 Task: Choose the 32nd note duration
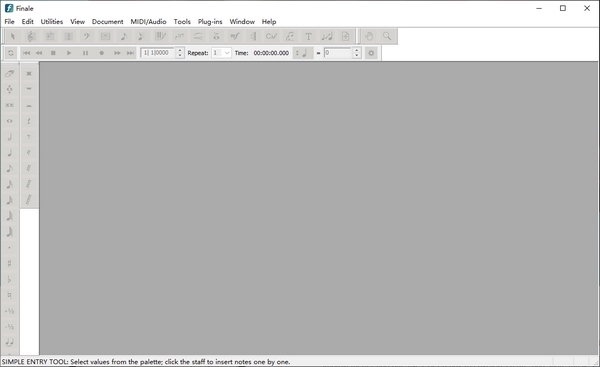(x=10, y=200)
